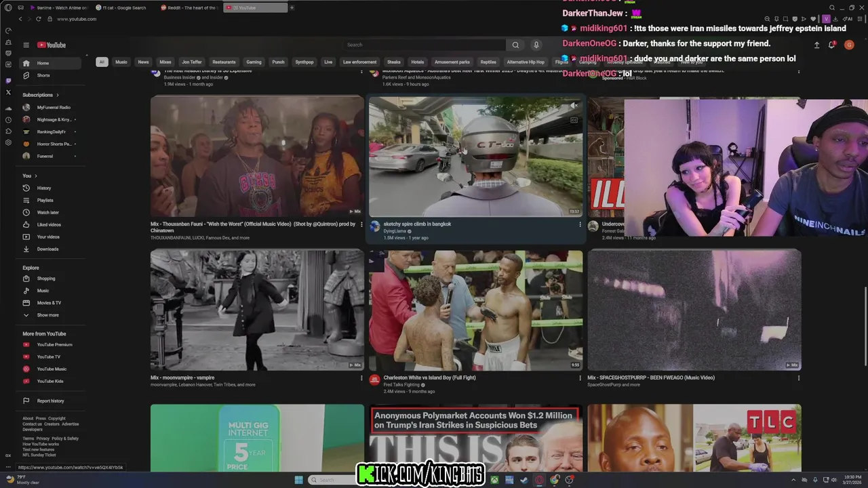
Task: Open History in the sidebar
Action: coord(50,188)
